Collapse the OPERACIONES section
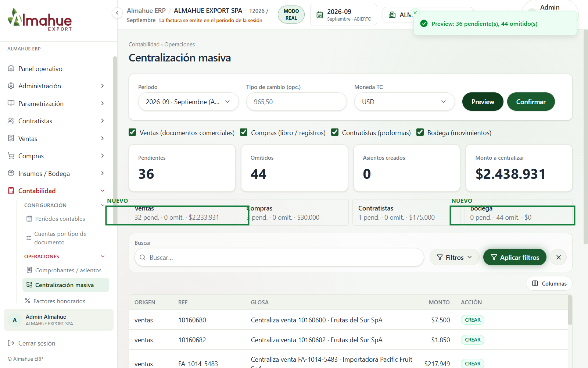 [x=103, y=256]
